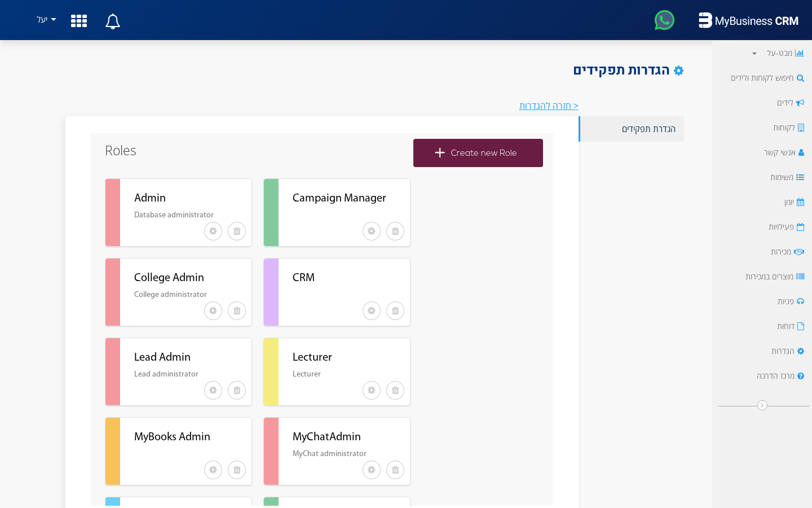Delete the Campaign Manager role with trash icon

[x=395, y=231]
